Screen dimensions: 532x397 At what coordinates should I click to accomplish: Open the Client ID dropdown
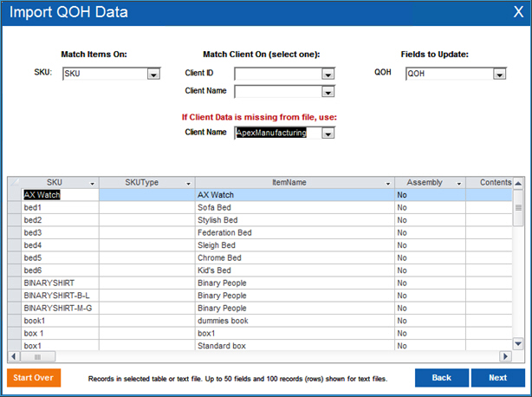[328, 75]
